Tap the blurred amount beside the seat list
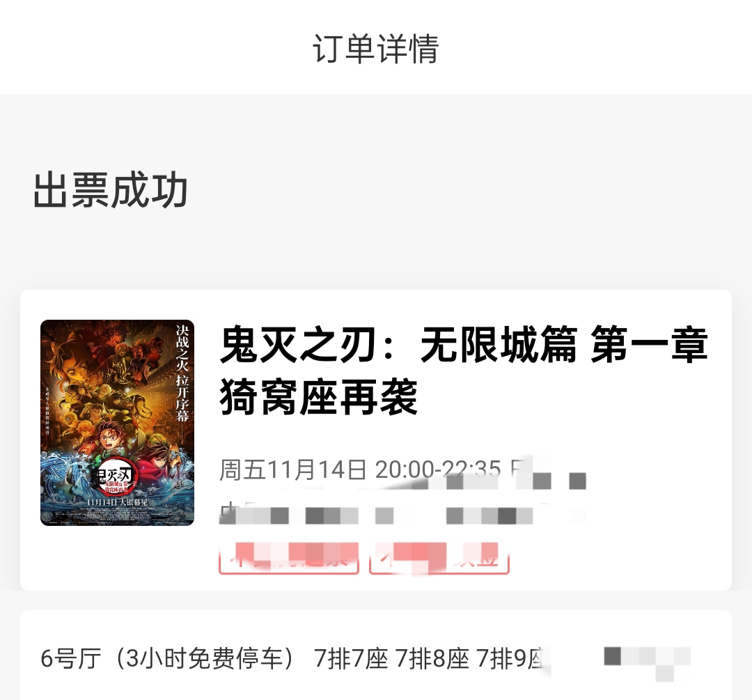This screenshot has height=700, width=752. click(x=647, y=662)
